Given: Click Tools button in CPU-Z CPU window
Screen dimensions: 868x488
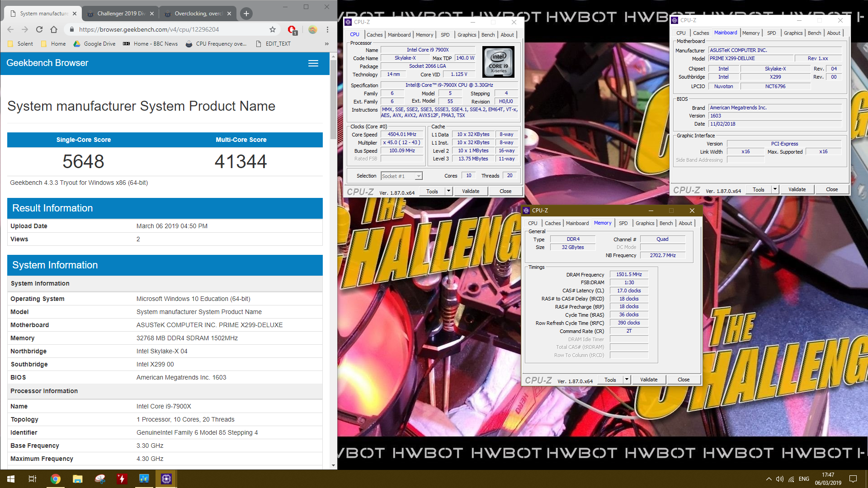Looking at the screenshot, I should pyautogui.click(x=432, y=192).
